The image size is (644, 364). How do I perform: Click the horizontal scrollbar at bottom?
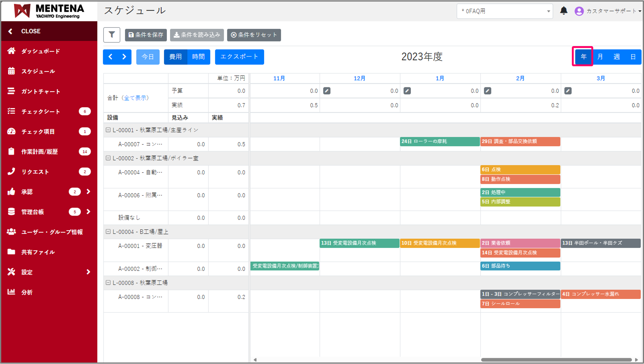tap(556, 360)
